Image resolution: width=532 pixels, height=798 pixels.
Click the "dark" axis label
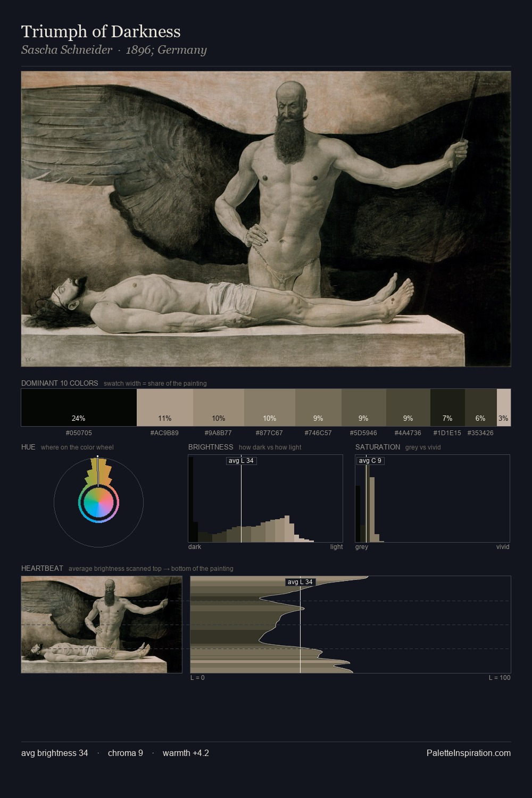195,547
